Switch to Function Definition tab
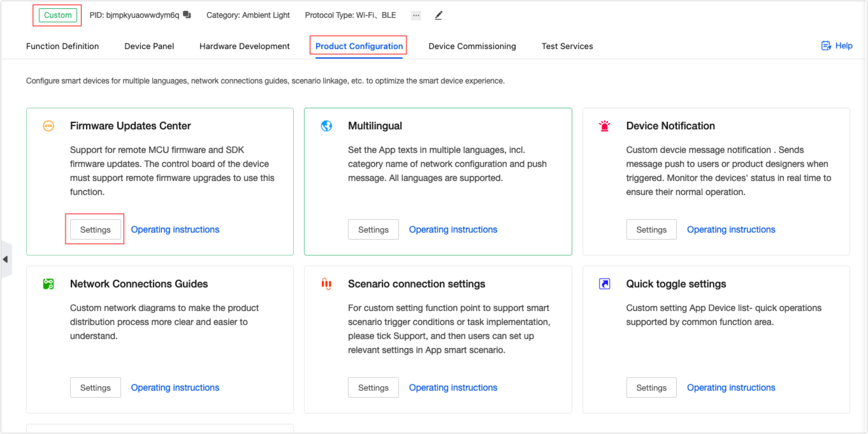The height and width of the screenshot is (434, 868). (x=62, y=46)
